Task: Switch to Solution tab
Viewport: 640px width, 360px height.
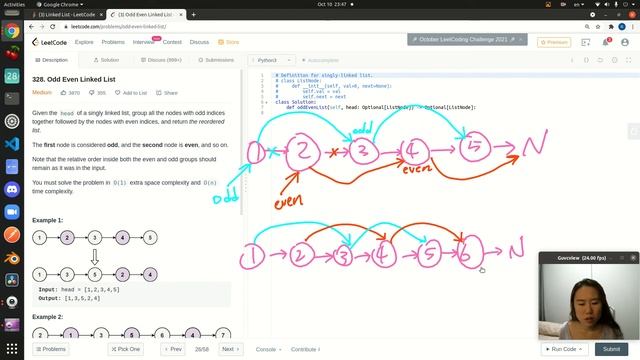Action: (106, 60)
